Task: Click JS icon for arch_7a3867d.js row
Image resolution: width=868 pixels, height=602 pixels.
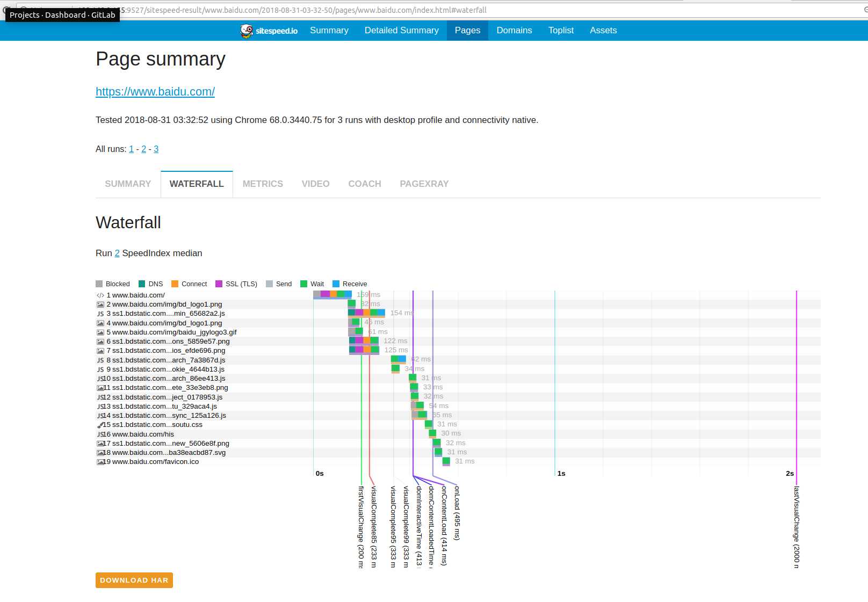Action: pos(100,360)
